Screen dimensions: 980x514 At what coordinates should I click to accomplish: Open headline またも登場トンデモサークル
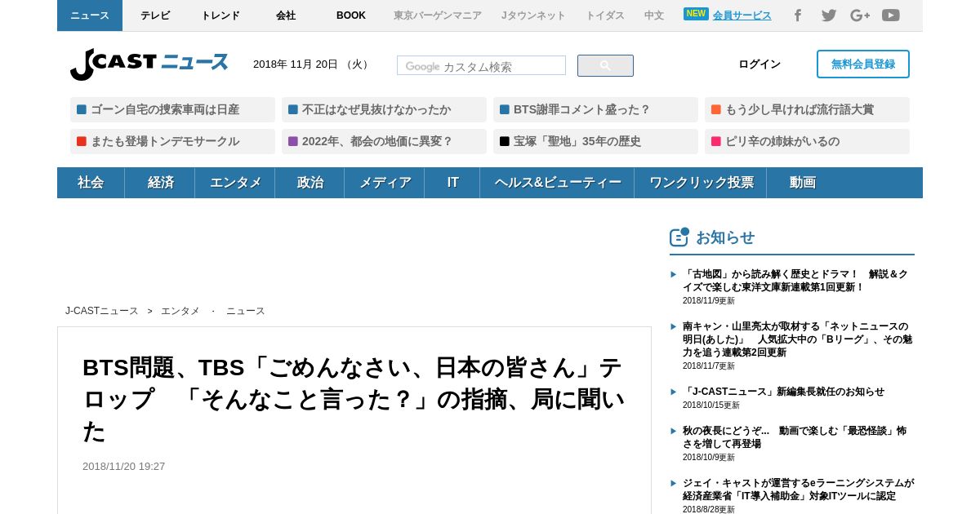(x=172, y=141)
